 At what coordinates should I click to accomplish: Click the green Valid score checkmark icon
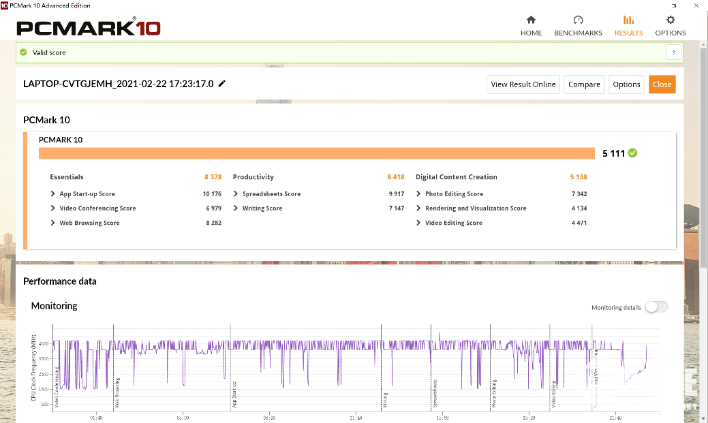pos(23,52)
